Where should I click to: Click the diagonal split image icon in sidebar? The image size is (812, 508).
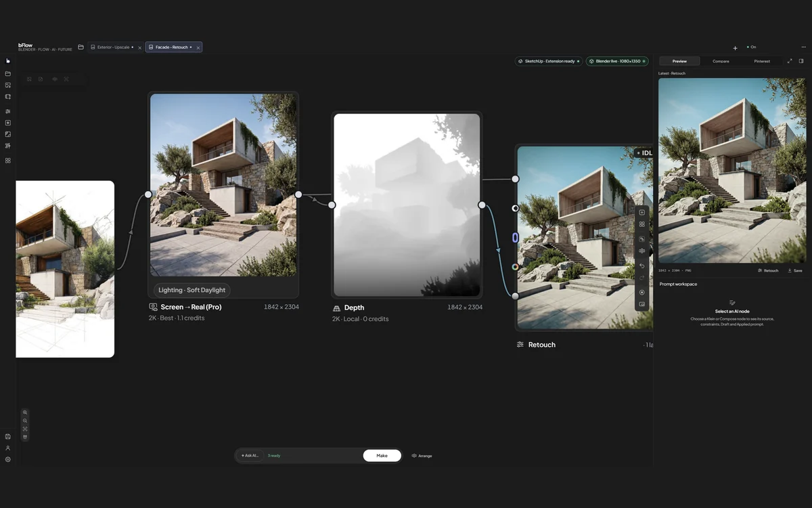8,134
